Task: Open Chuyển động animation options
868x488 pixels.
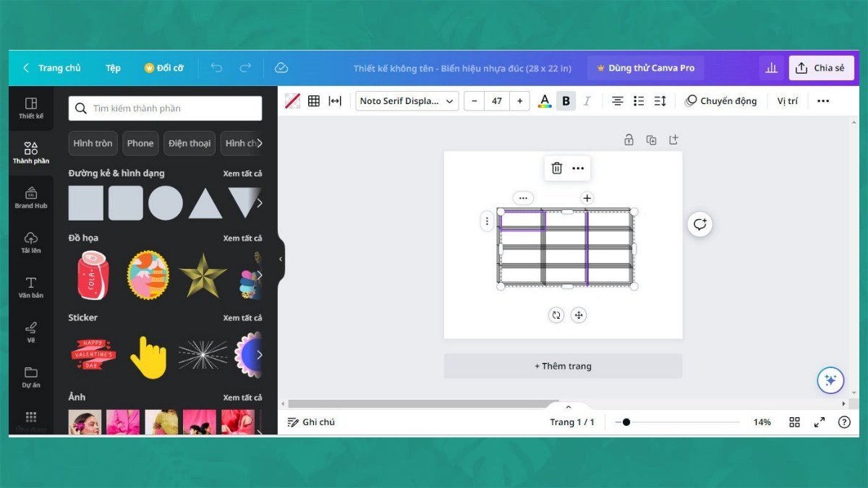Action: tap(721, 101)
